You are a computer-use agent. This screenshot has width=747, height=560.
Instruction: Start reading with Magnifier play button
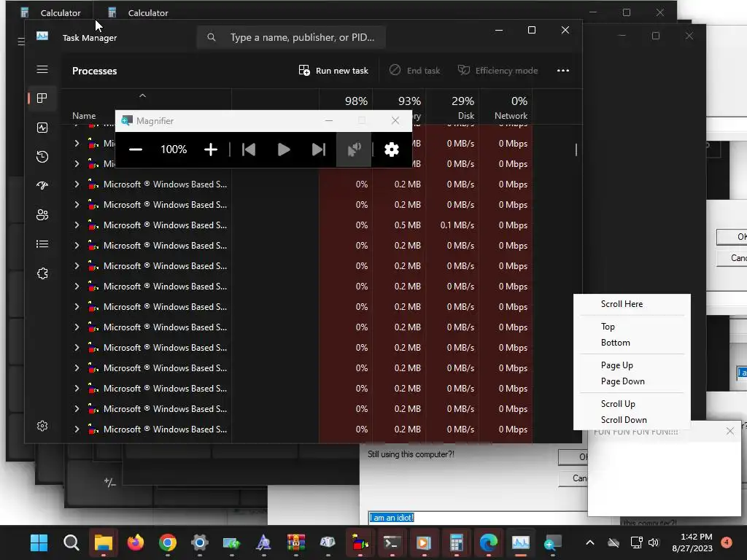(x=284, y=149)
